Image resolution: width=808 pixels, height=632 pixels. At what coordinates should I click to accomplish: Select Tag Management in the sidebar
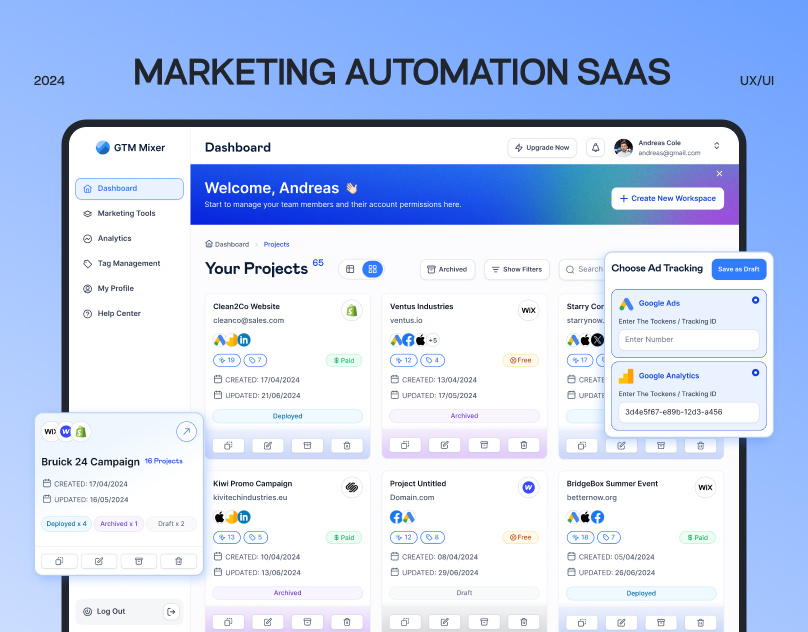(128, 263)
